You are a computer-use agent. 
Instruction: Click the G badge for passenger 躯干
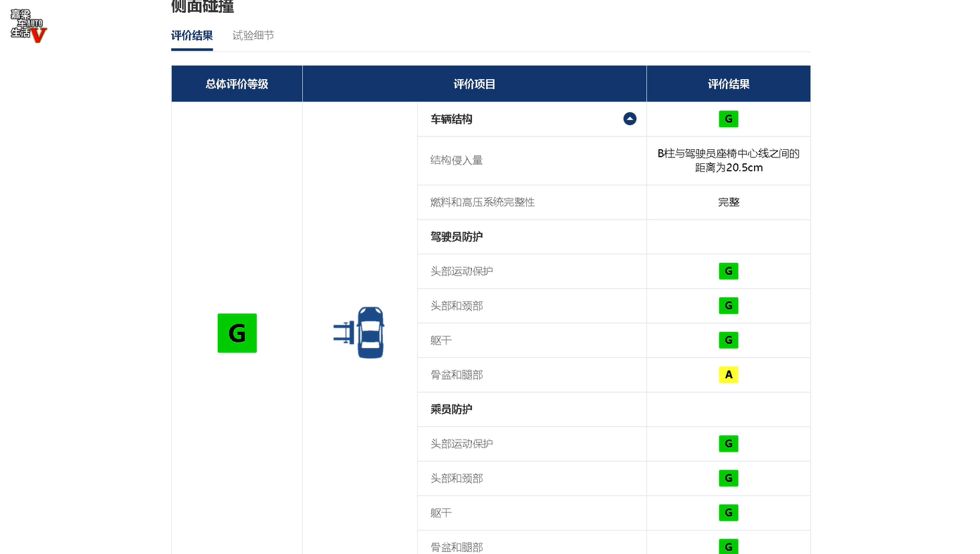click(x=729, y=513)
